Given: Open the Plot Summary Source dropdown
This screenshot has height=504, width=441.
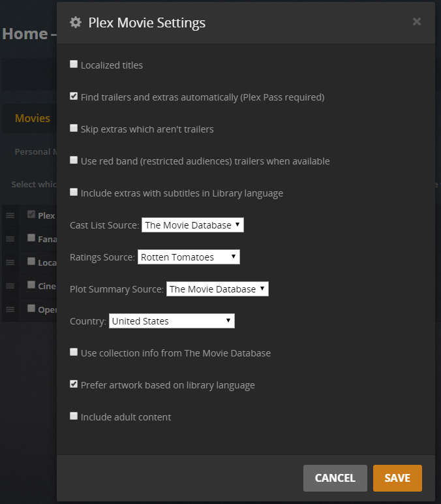Looking at the screenshot, I should [217, 289].
